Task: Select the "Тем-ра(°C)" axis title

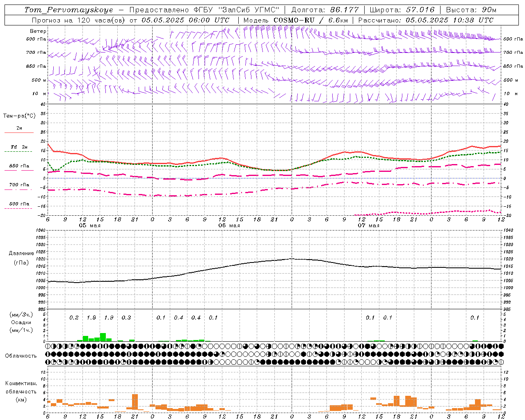Action: (x=19, y=116)
